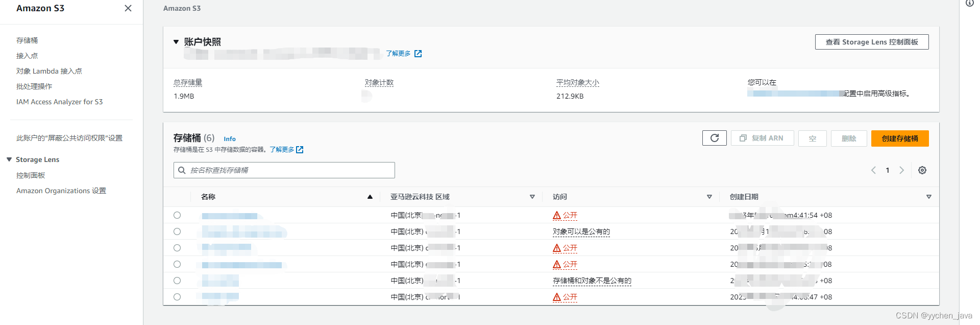The height and width of the screenshot is (325, 980).
Task: Click the 名称 column header
Action: tap(208, 197)
